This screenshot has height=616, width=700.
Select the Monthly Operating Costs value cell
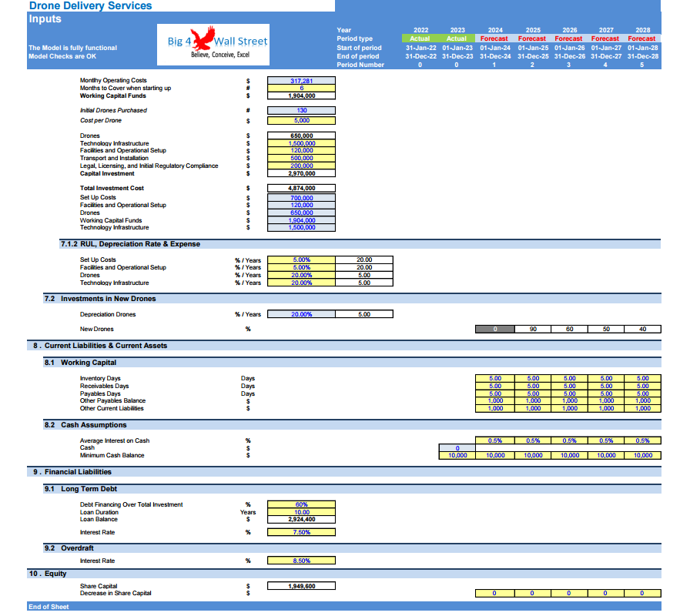(x=301, y=81)
